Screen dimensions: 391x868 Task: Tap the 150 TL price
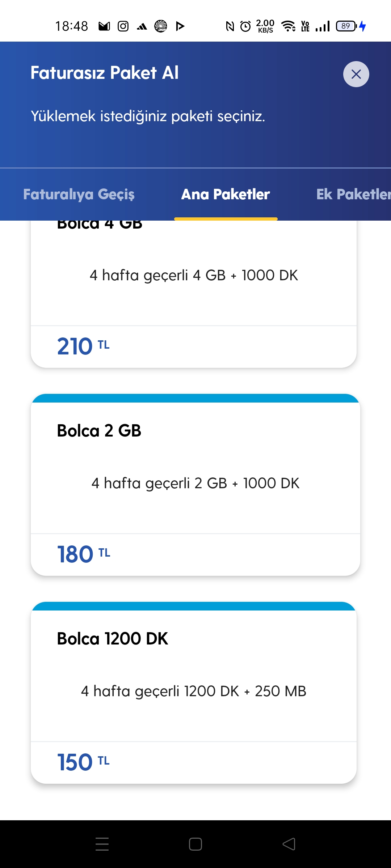[83, 762]
